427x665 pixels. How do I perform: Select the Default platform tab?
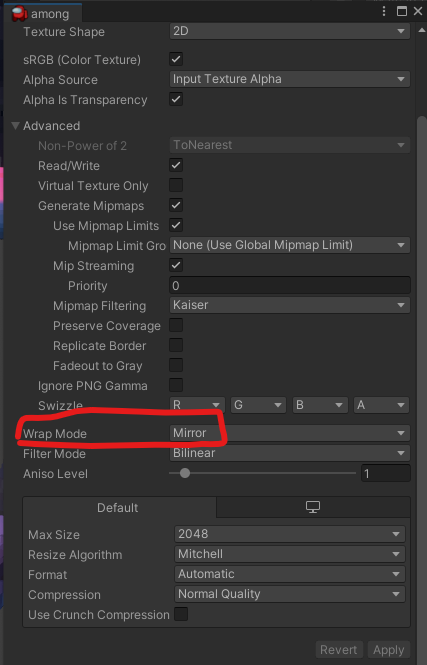point(119,507)
